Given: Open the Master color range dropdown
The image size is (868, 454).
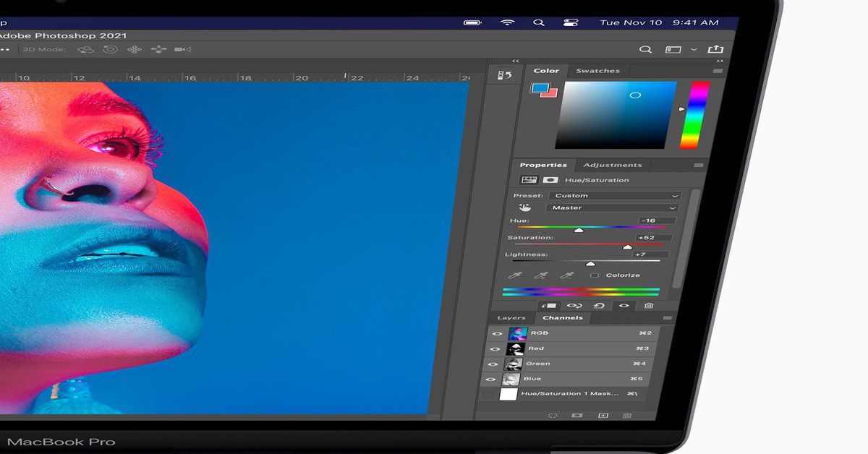Looking at the screenshot, I should coord(612,207).
